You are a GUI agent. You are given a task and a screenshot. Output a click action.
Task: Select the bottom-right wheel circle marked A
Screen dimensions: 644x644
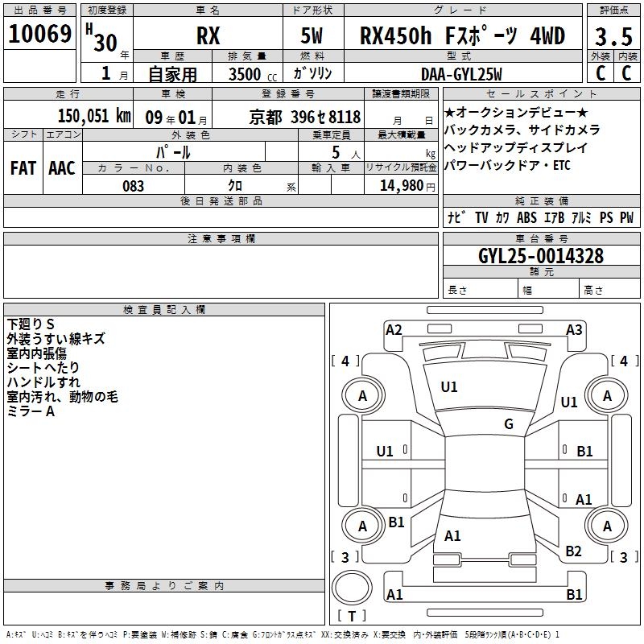coord(607,526)
